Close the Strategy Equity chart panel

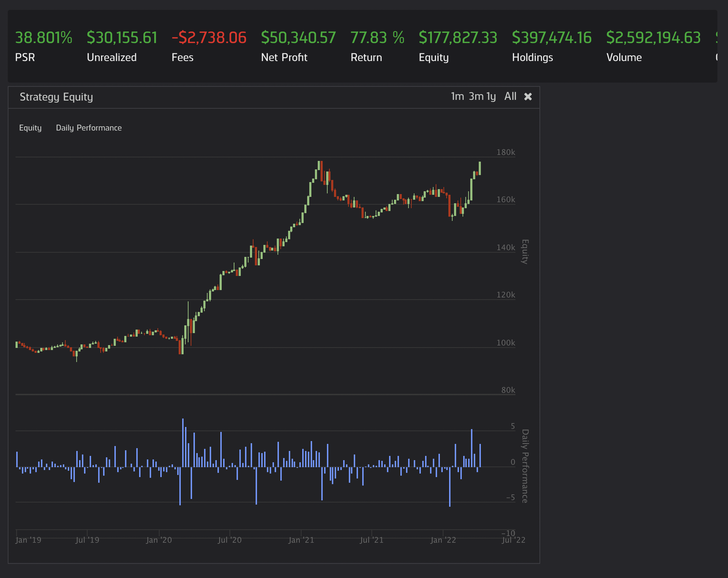point(528,97)
